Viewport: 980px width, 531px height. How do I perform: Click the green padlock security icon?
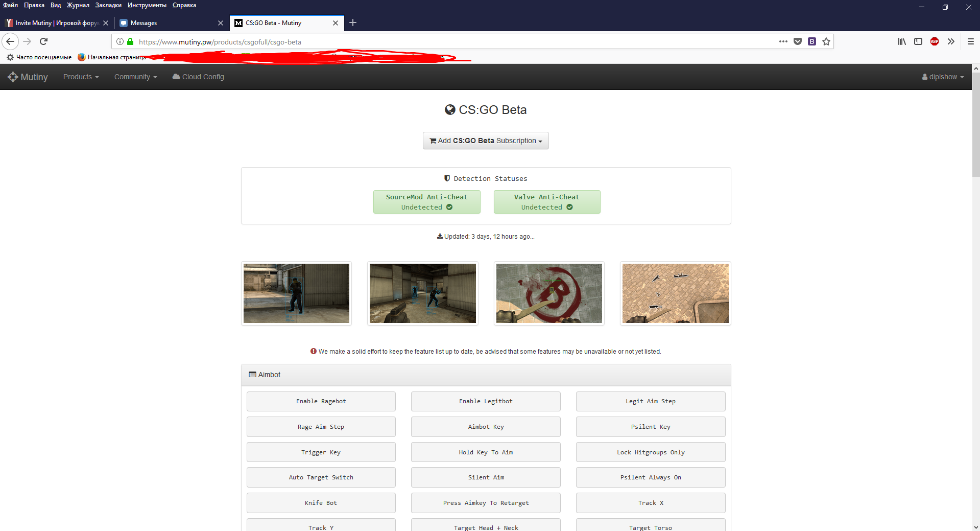click(x=130, y=42)
